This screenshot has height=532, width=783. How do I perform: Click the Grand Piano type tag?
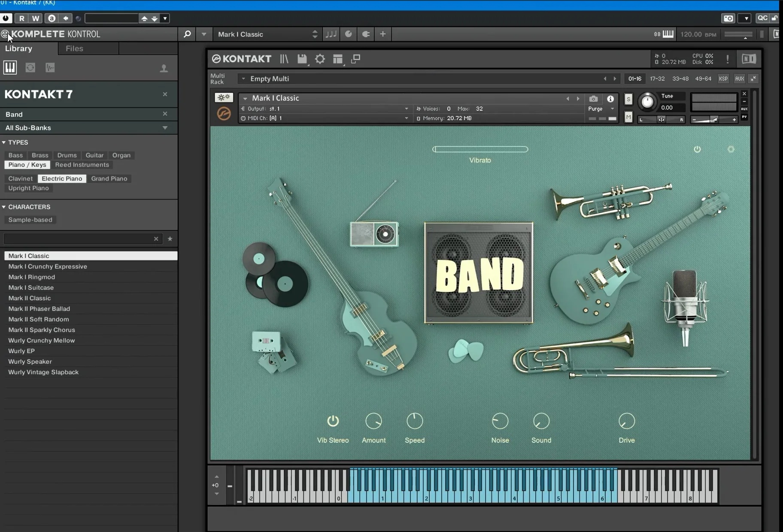109,178
